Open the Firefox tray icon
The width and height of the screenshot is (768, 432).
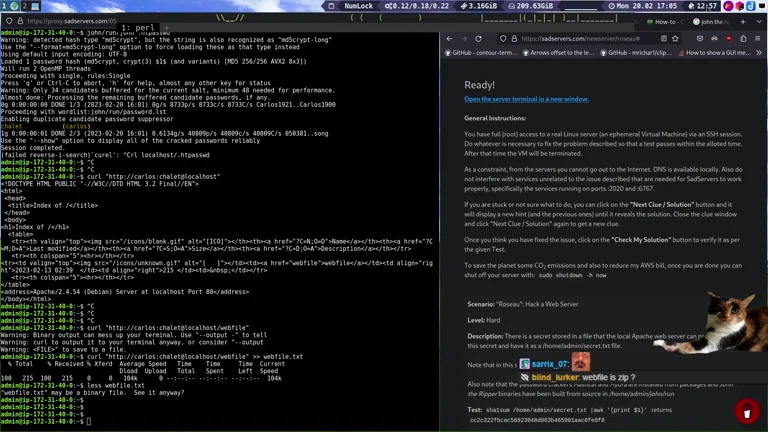728,6
